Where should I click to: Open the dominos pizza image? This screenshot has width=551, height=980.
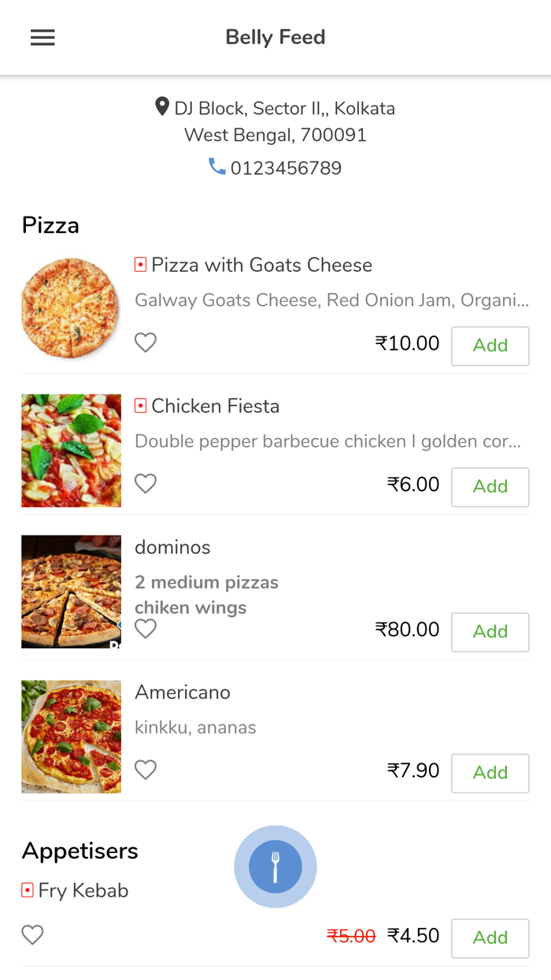[x=71, y=592]
